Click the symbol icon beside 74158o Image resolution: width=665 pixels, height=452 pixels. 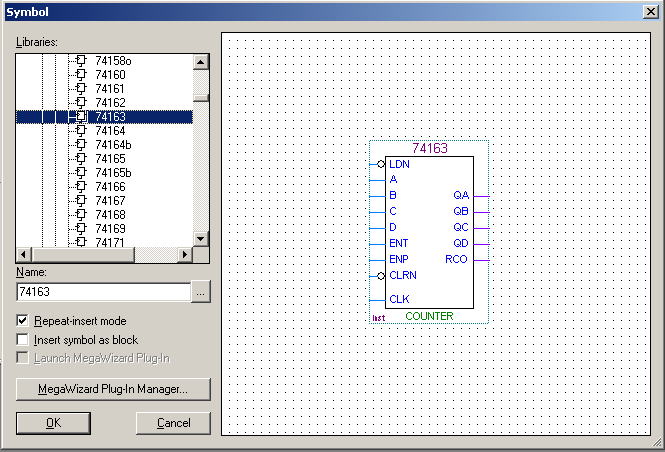(81, 61)
